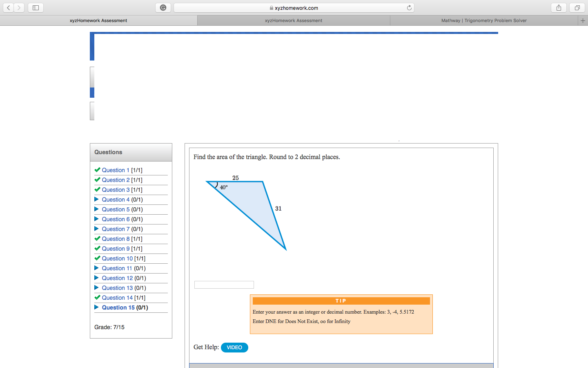Click the green checkmark beside Question 1
The height and width of the screenshot is (368, 588).
[x=97, y=170]
